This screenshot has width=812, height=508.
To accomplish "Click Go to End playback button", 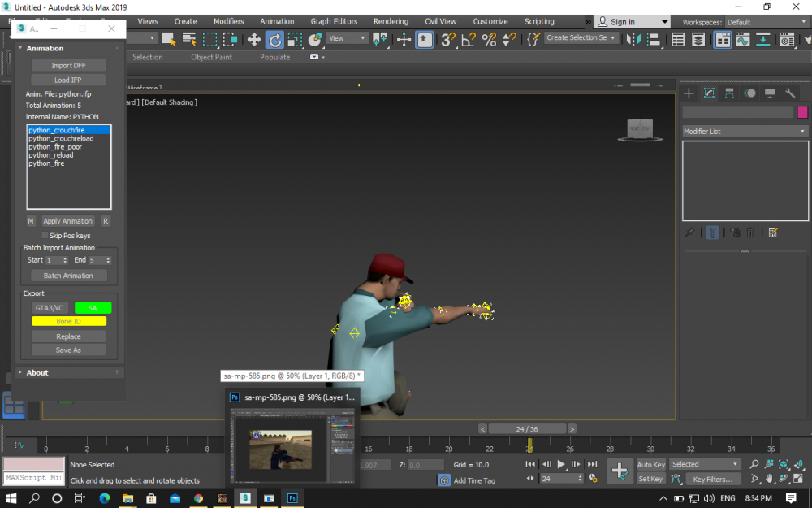I will click(x=592, y=464).
